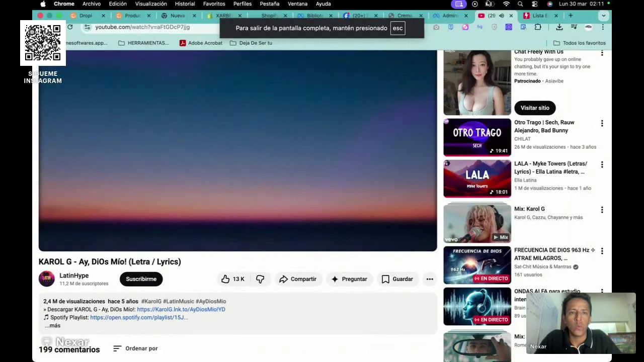644x362 pixels.
Task: Open the Preguntar AI assistant button
Action: pyautogui.click(x=349, y=279)
